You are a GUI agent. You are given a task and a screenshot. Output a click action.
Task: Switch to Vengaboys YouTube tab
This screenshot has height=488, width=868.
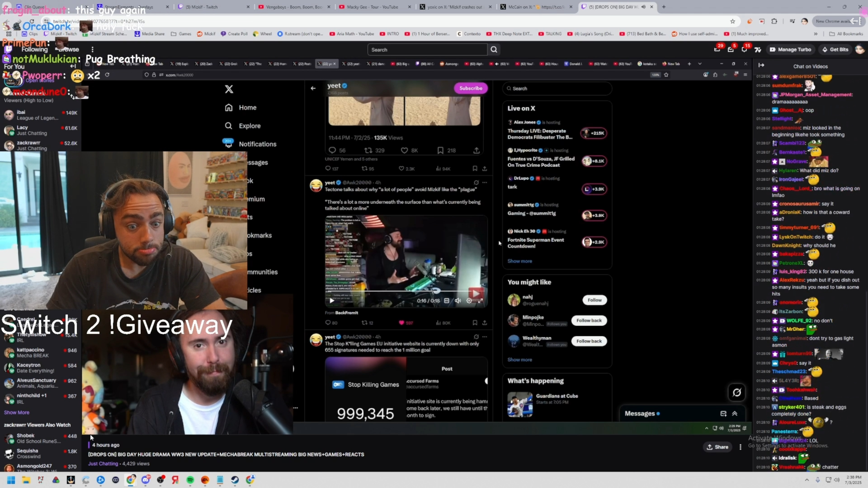pyautogui.click(x=295, y=7)
